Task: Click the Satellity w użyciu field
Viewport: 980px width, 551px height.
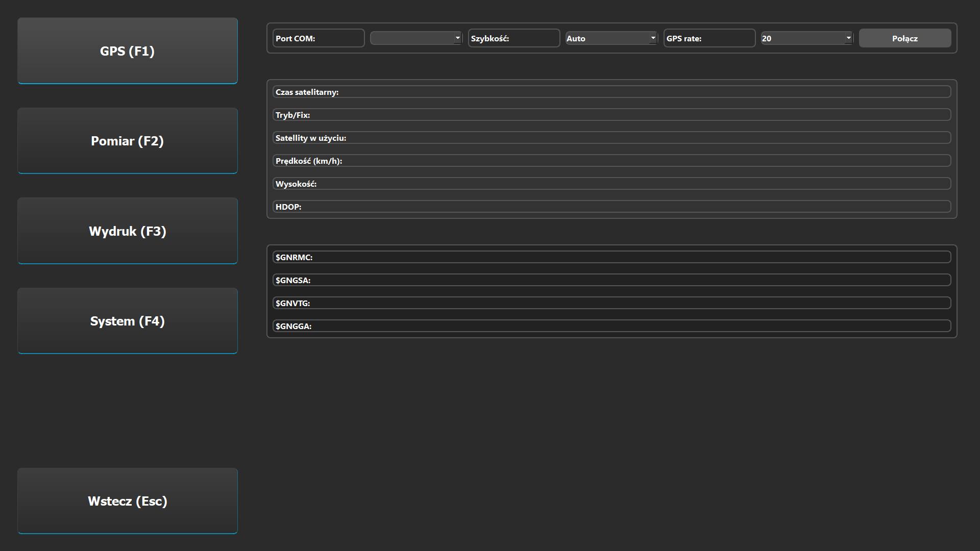Action: pos(611,138)
